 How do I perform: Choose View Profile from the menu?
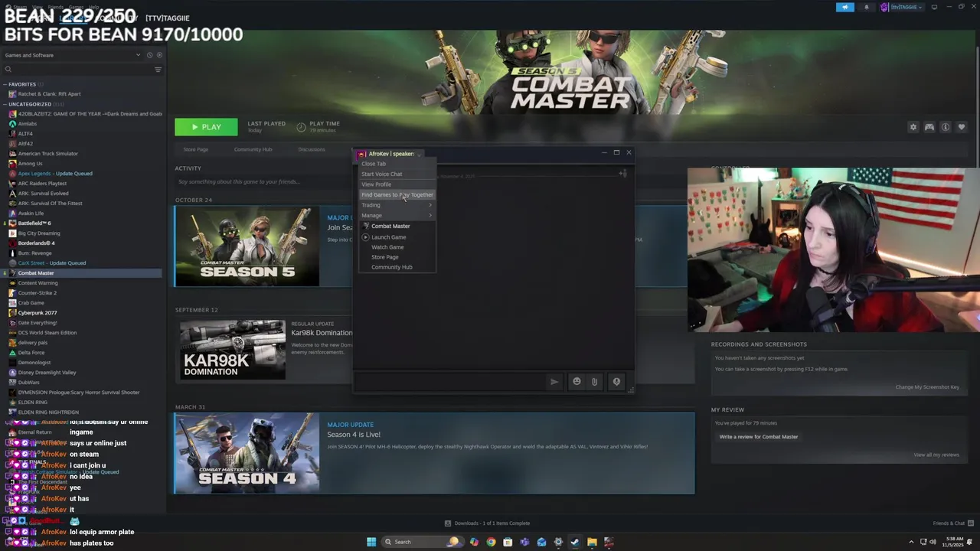[x=397, y=184]
